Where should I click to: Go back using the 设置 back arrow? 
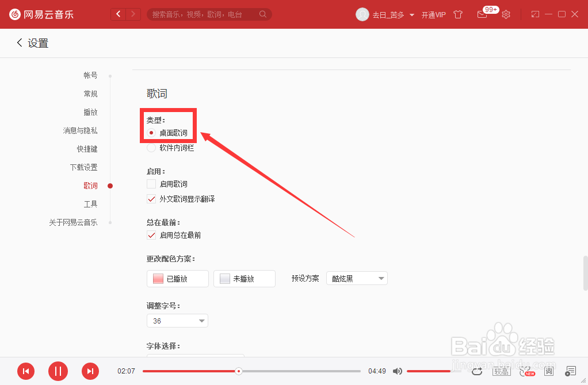(19, 43)
